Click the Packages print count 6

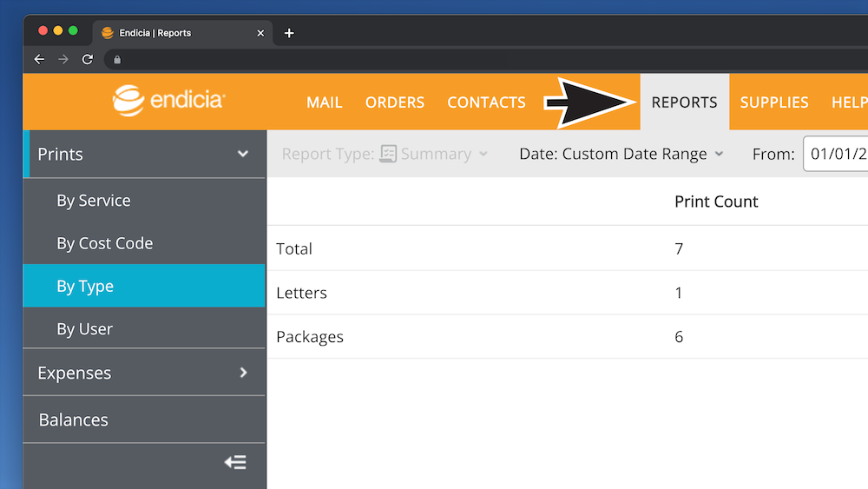coord(679,337)
